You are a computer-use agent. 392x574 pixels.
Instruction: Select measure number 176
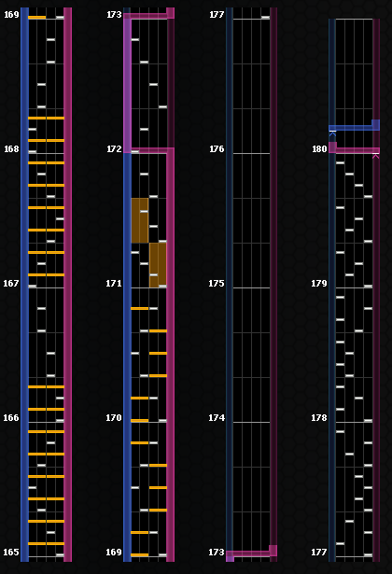(217, 149)
